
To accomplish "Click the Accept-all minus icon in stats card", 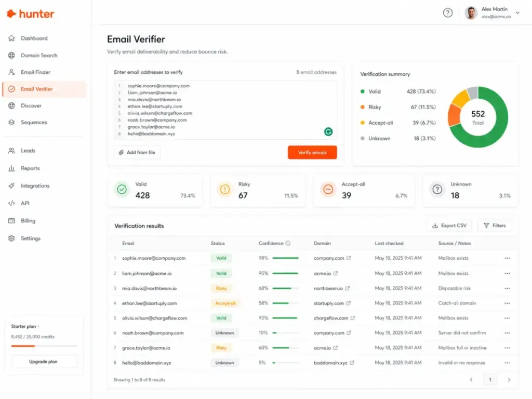I will pyautogui.click(x=328, y=189).
